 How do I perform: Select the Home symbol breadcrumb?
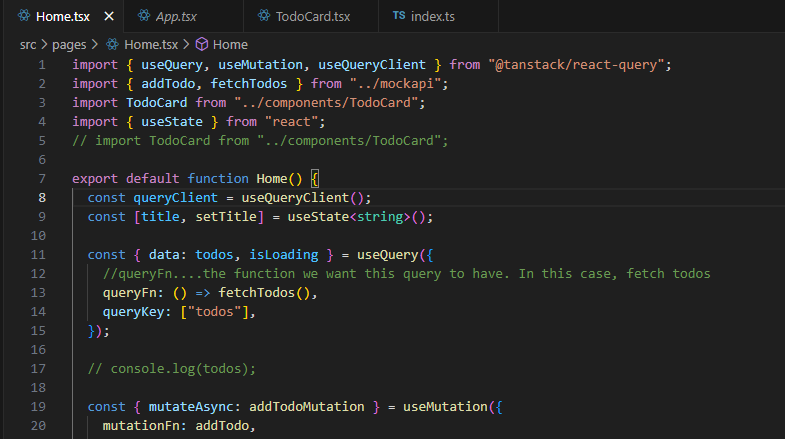point(230,45)
